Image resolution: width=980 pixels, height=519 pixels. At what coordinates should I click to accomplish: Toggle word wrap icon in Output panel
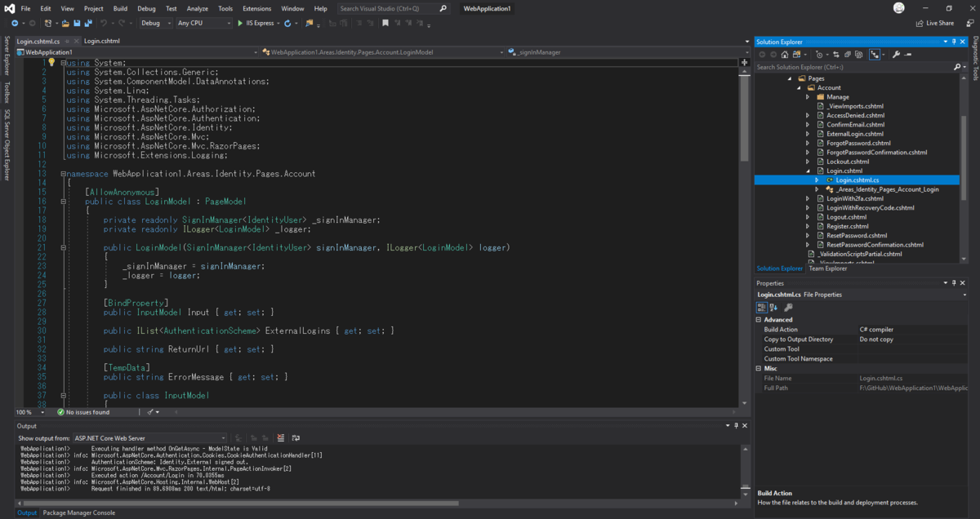(x=296, y=438)
